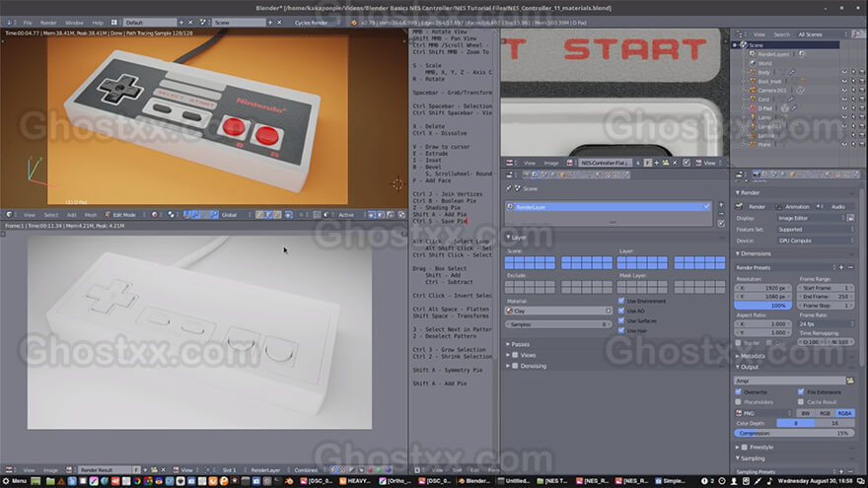The image size is (868, 488).
Task: Open the Device GPU Compute dropdown
Action: (815, 241)
